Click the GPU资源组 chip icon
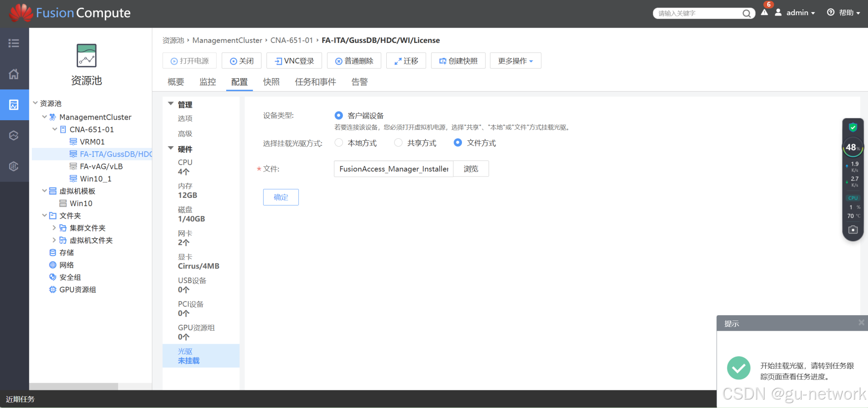The height and width of the screenshot is (408, 868). [53, 290]
